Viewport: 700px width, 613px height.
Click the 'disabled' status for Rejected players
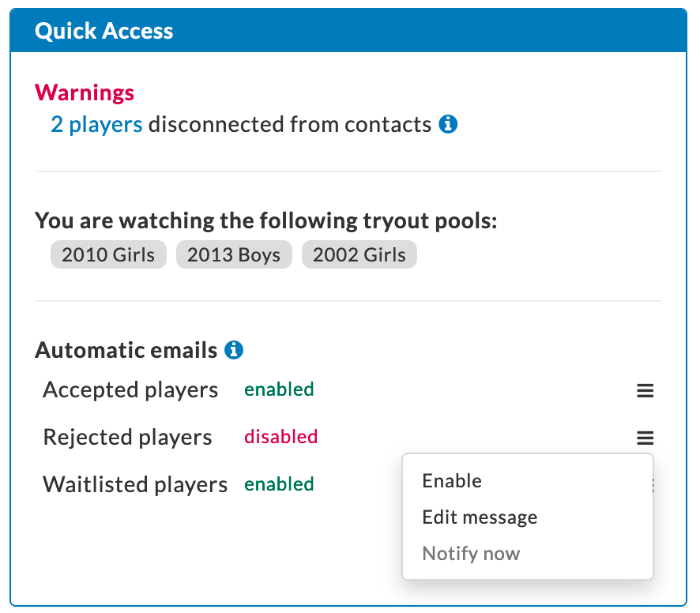pyautogui.click(x=280, y=437)
